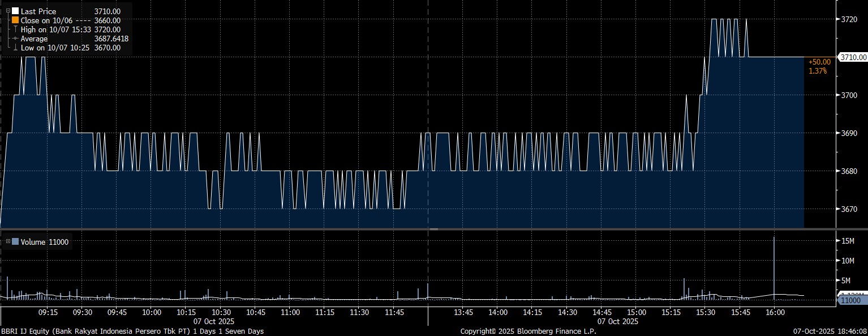Click the 3710.00 last price axis tag

click(853, 57)
